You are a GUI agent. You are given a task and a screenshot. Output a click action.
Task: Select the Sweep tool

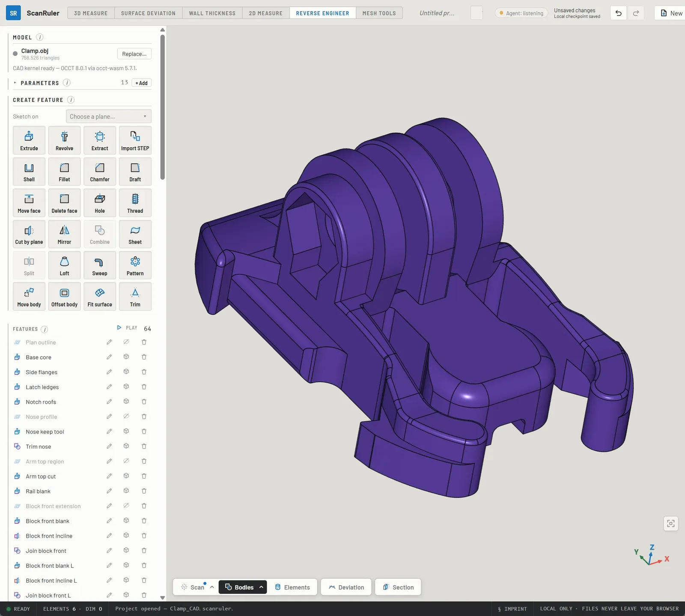(x=100, y=265)
